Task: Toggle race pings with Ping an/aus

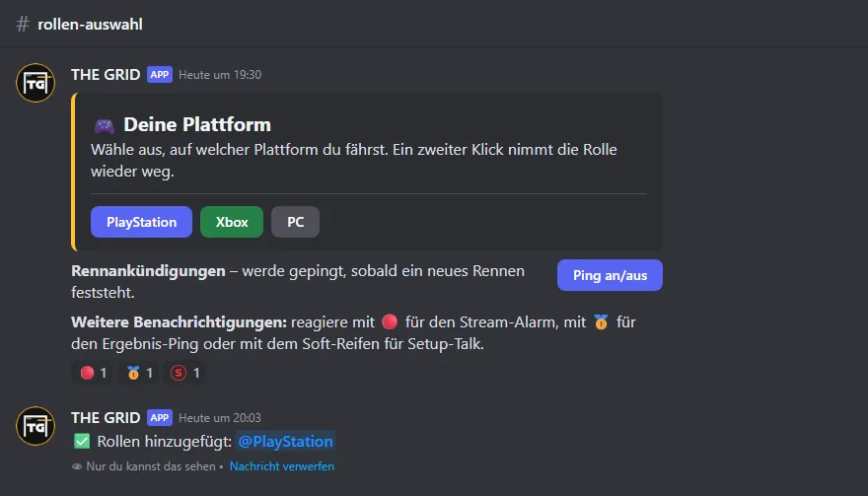Action: [x=610, y=275]
